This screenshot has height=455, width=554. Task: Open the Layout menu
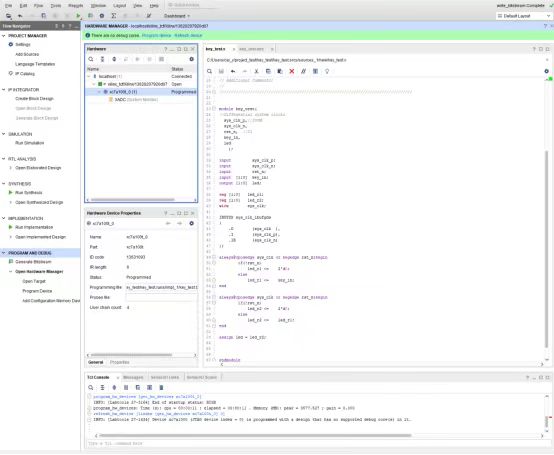tap(119, 6)
